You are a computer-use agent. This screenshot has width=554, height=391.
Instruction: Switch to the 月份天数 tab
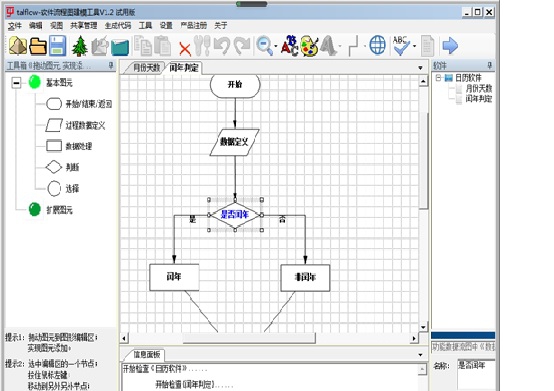[146, 68]
